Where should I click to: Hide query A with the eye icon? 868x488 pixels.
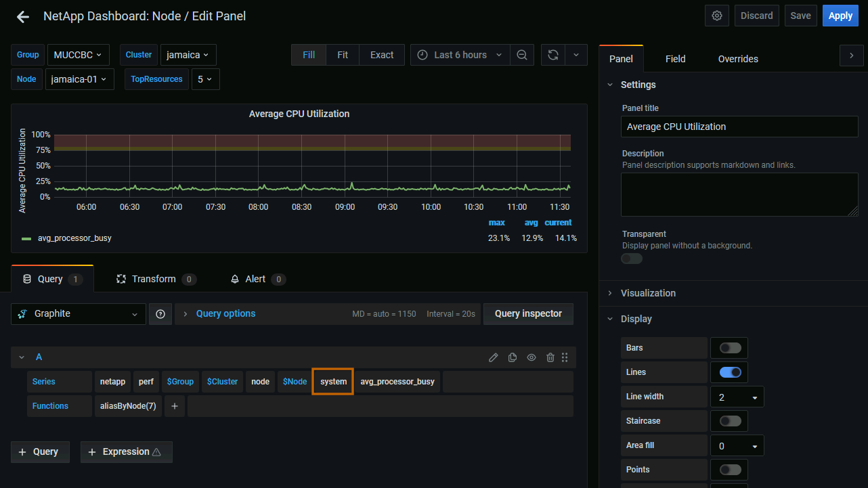[531, 357]
